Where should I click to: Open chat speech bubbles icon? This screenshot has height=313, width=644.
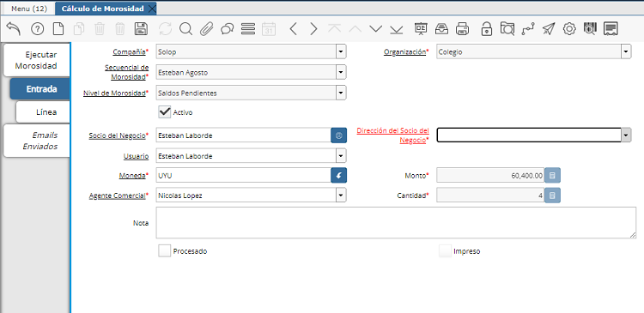[228, 28]
